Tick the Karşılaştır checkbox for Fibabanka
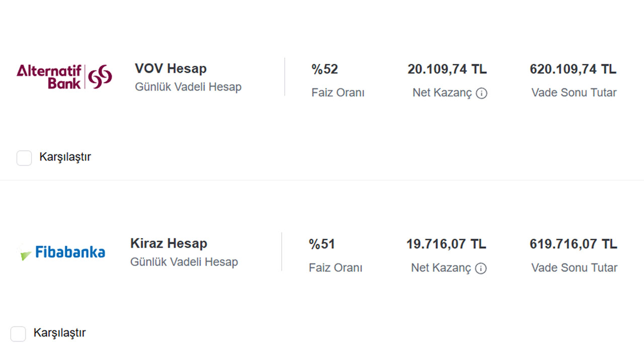This screenshot has height=362, width=644. [x=18, y=334]
